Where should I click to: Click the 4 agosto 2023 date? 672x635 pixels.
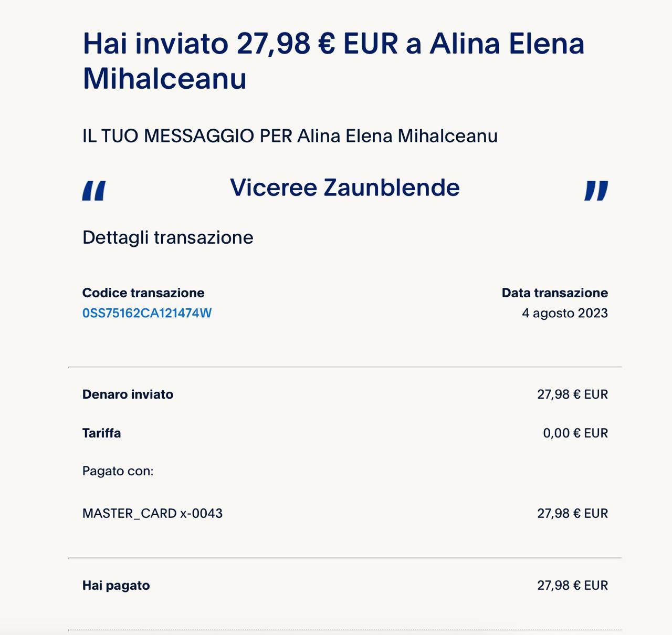click(x=564, y=313)
